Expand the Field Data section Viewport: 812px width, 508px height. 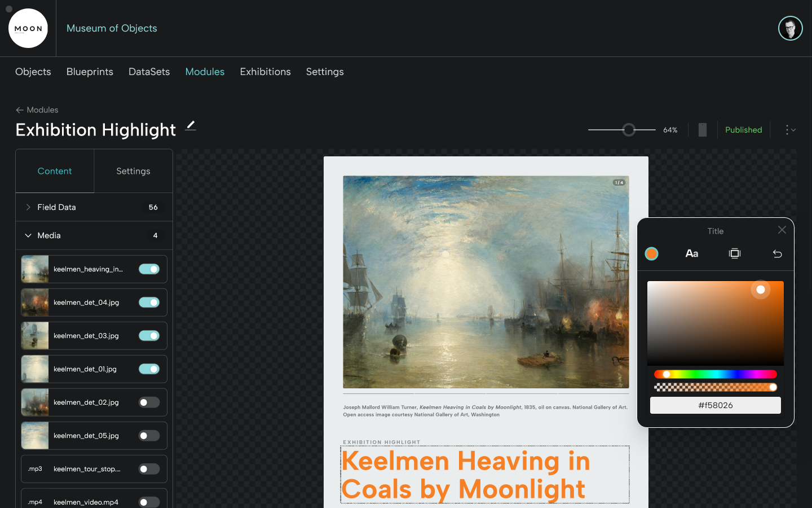point(94,207)
